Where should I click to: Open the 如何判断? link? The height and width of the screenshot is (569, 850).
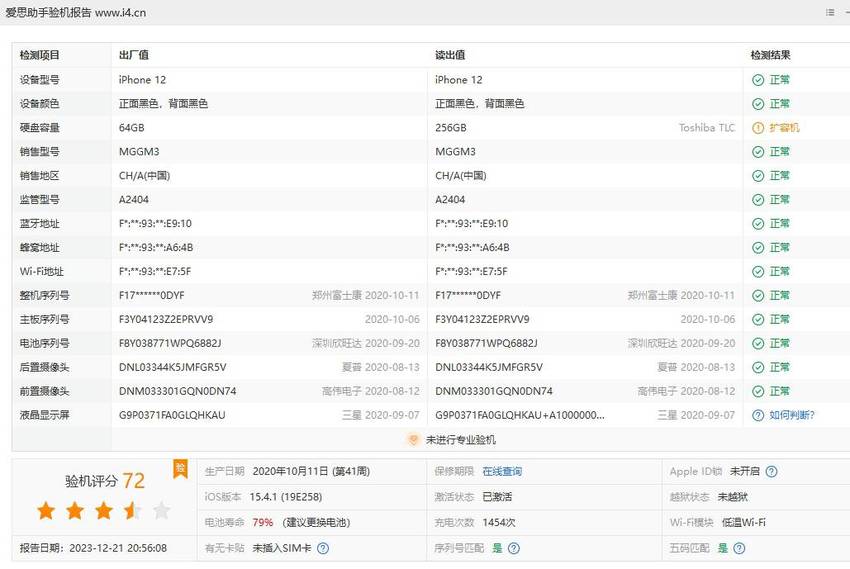coord(792,415)
